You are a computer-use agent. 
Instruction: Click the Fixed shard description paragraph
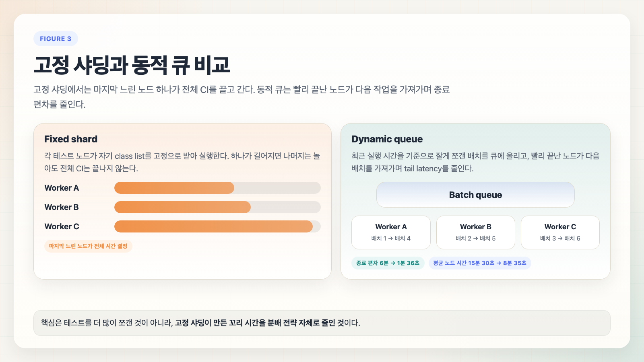click(x=182, y=162)
